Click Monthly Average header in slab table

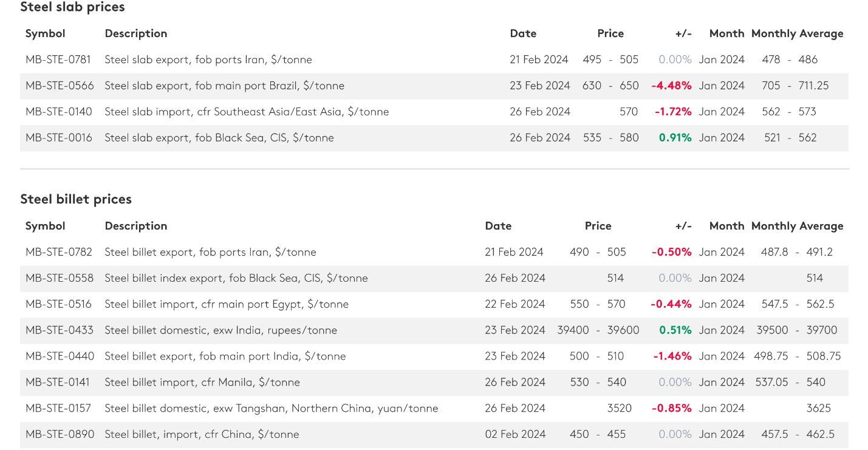pos(798,33)
